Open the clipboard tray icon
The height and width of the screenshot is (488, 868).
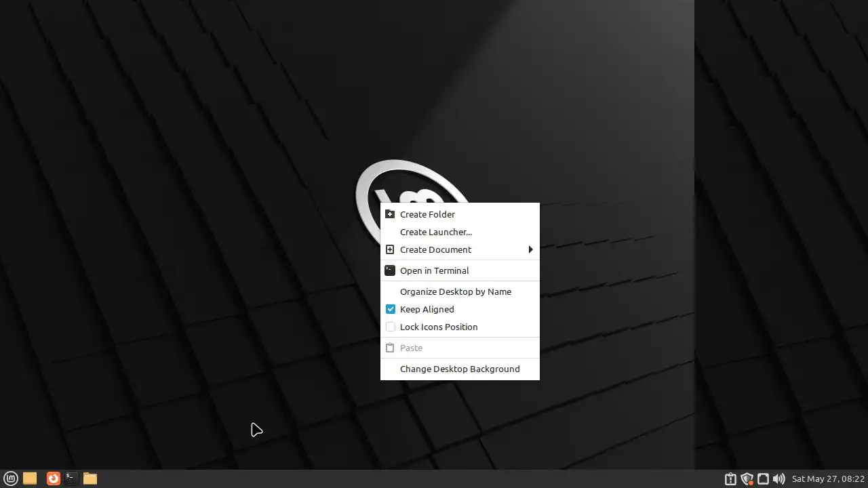coord(730,479)
